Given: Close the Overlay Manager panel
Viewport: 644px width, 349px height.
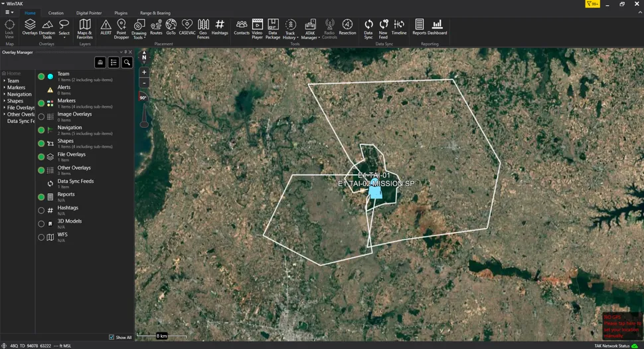Looking at the screenshot, I should coord(130,53).
